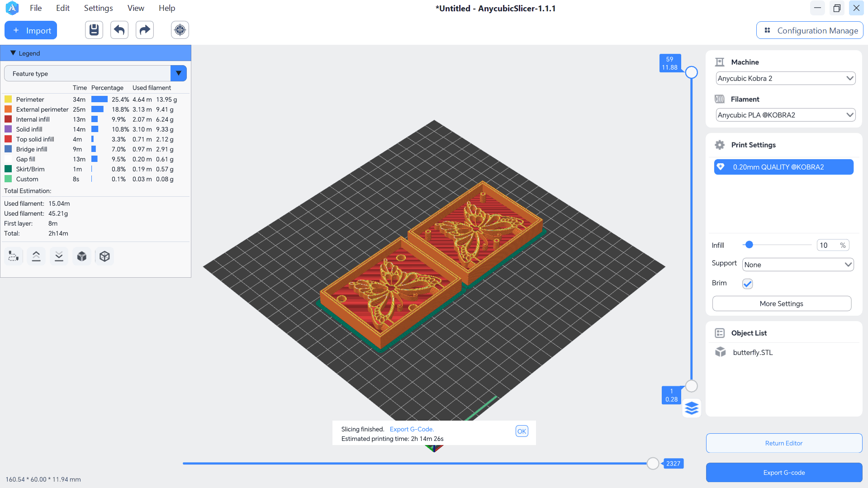This screenshot has width=868, height=488.
Task: Click the First layer 8m value
Action: [53, 223]
